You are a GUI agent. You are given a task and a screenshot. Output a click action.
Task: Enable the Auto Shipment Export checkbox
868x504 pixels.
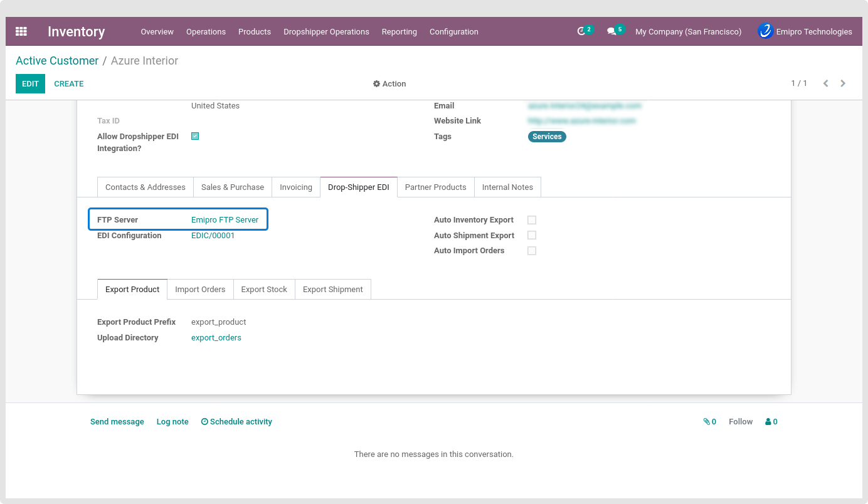click(532, 235)
